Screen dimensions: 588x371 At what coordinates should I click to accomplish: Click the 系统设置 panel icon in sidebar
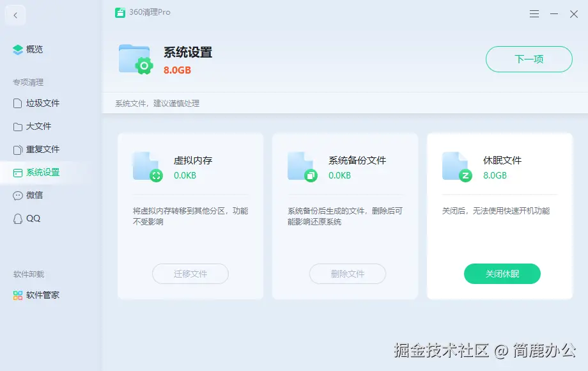[18, 173]
